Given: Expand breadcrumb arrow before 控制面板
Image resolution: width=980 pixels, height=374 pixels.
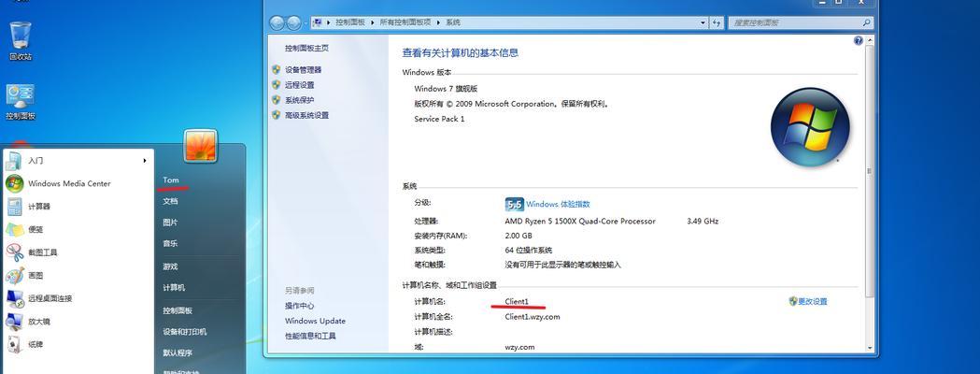Looking at the screenshot, I should pos(328,22).
